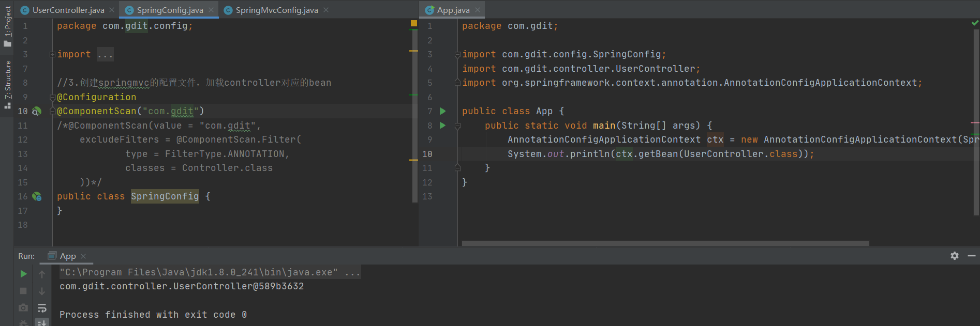
Task: Click the import fold end marker on line 5 in App.java
Action: coord(457,83)
